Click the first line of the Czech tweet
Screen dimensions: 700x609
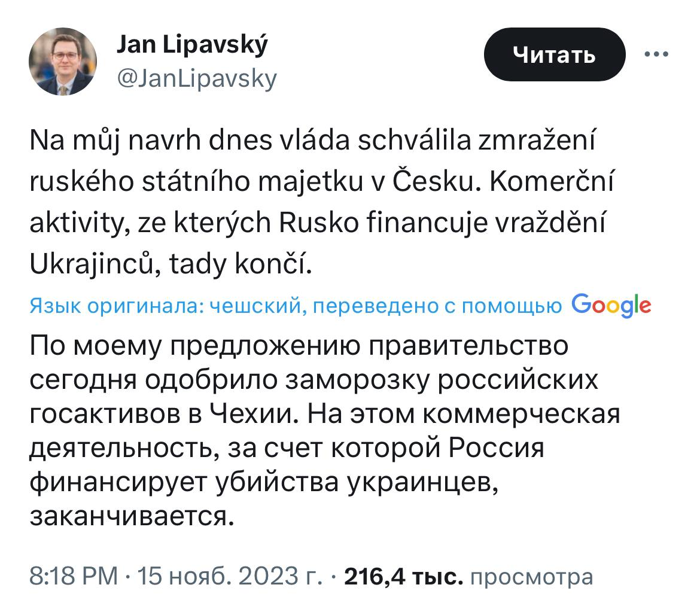coord(312,141)
